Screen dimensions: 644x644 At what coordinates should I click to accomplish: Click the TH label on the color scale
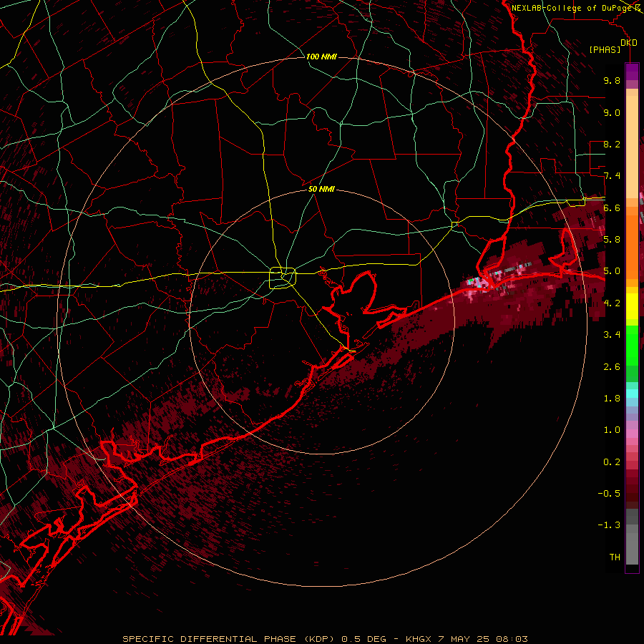click(x=615, y=557)
